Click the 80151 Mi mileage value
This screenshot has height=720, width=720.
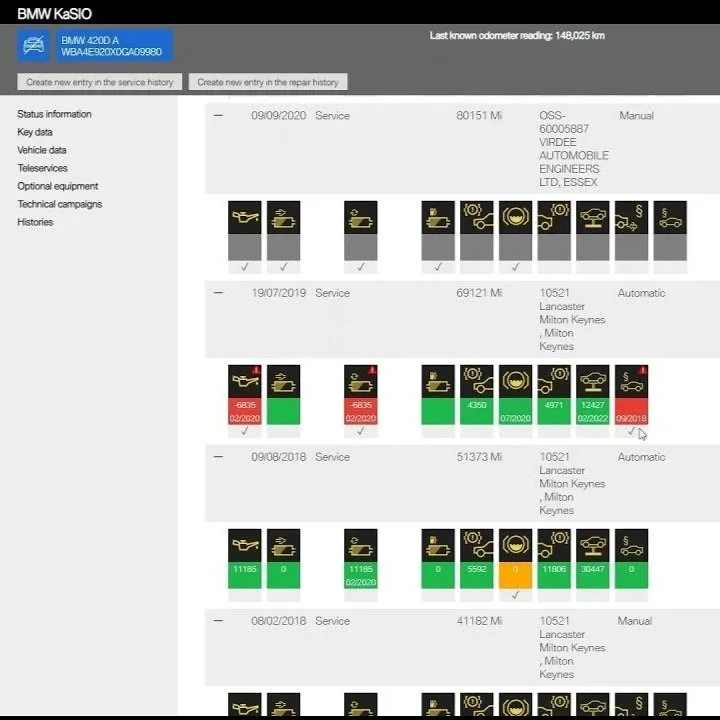(x=479, y=115)
